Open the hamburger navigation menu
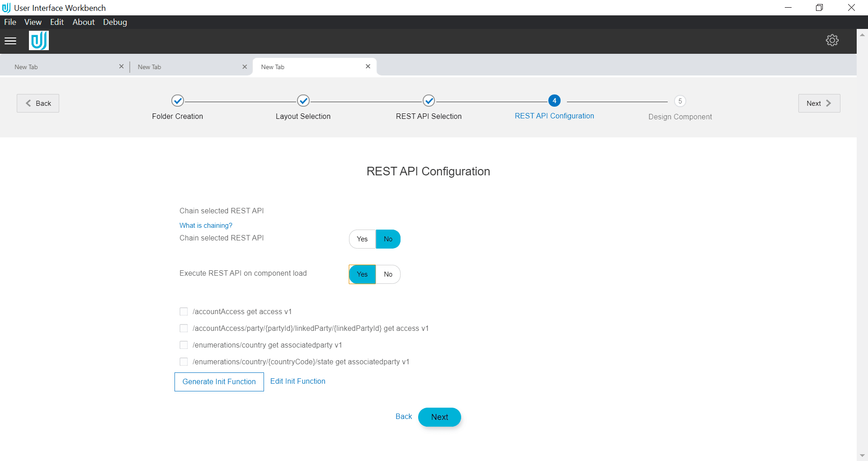868x461 pixels. tap(10, 41)
